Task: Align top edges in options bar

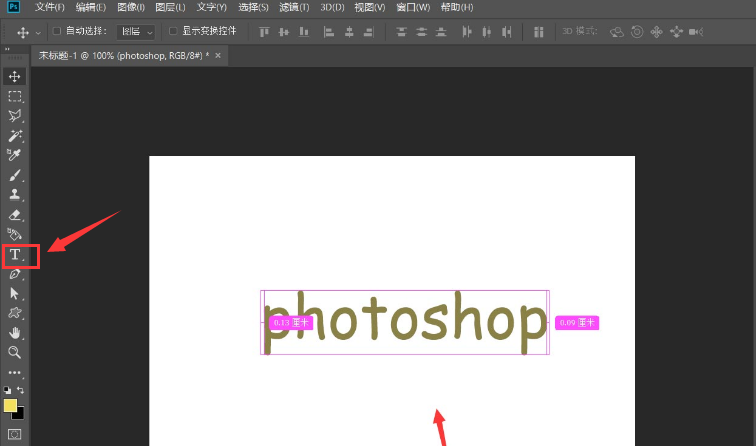Action: (x=264, y=32)
